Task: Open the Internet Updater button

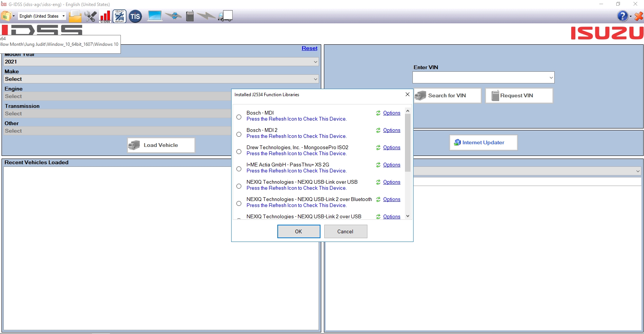Action: [483, 142]
